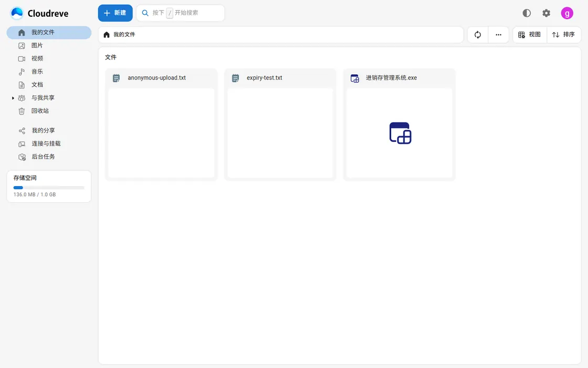Click expiry-test.txt file type icon

point(236,78)
